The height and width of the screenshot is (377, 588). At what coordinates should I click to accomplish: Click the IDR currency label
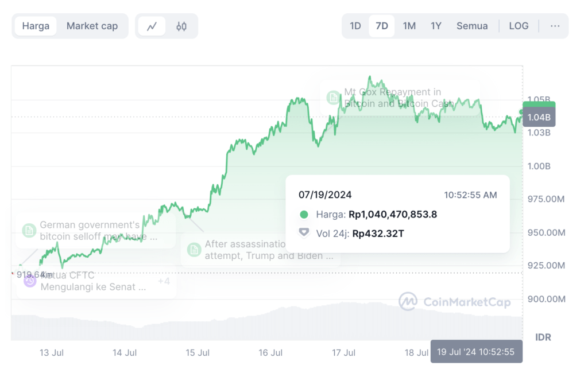click(543, 337)
